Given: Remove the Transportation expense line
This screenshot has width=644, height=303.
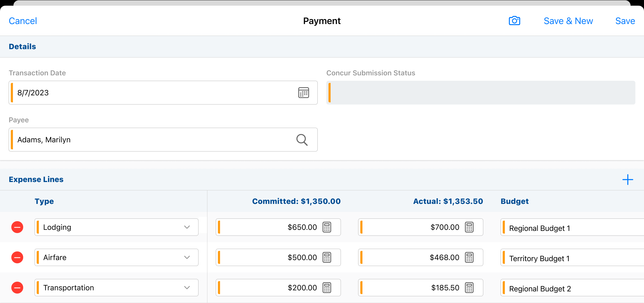Looking at the screenshot, I should coord(17,288).
